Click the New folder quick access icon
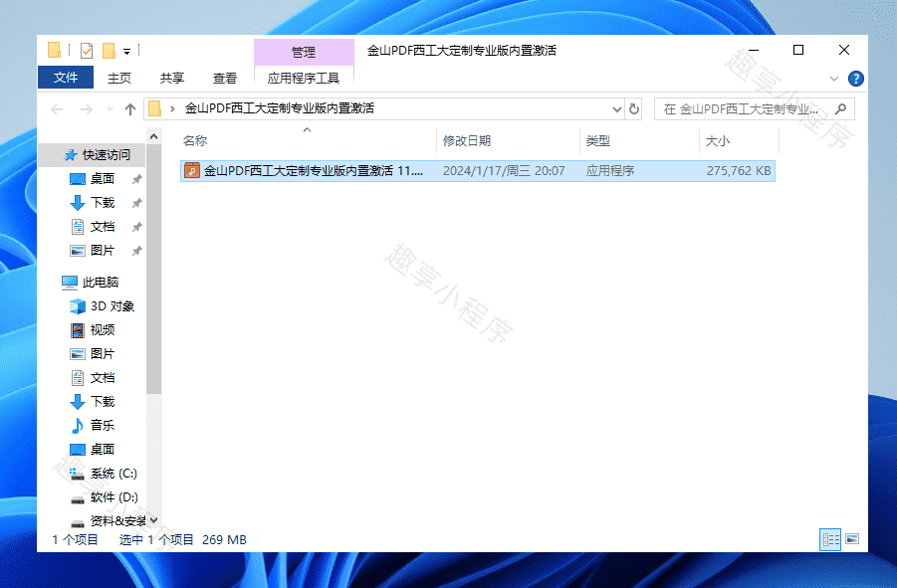 pyautogui.click(x=109, y=51)
